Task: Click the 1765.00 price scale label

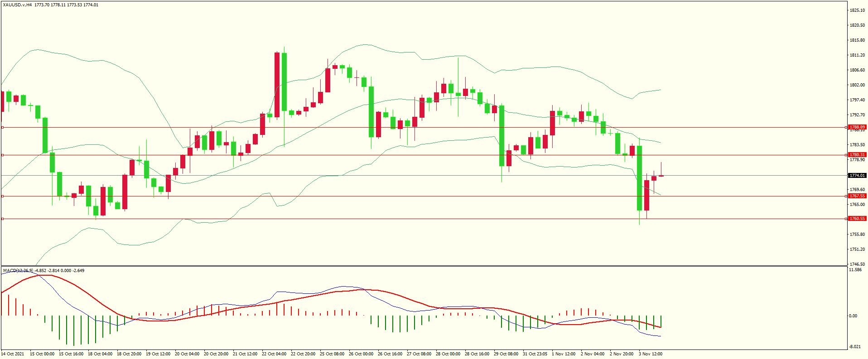Action: (x=857, y=205)
